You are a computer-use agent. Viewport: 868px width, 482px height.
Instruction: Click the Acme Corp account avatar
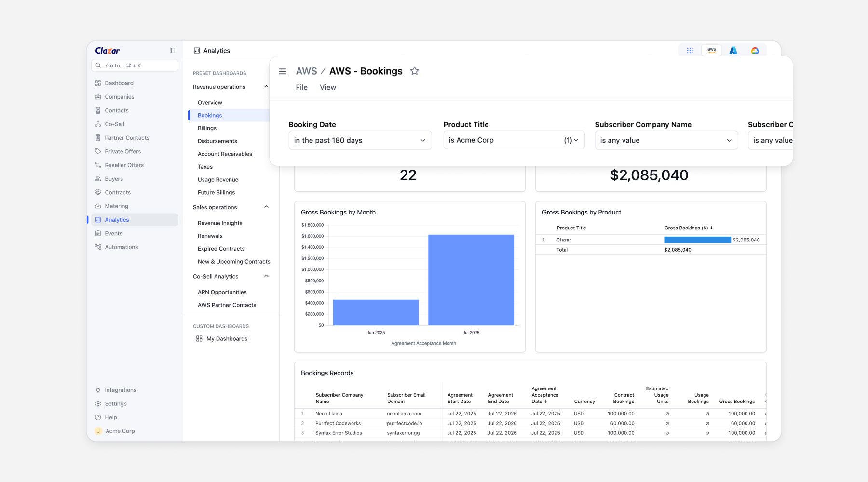click(98, 431)
